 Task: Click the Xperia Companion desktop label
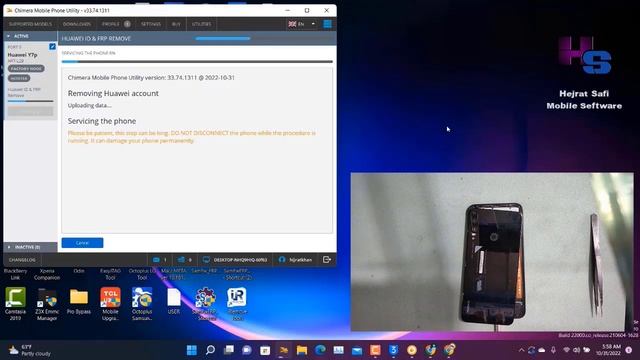point(47,274)
